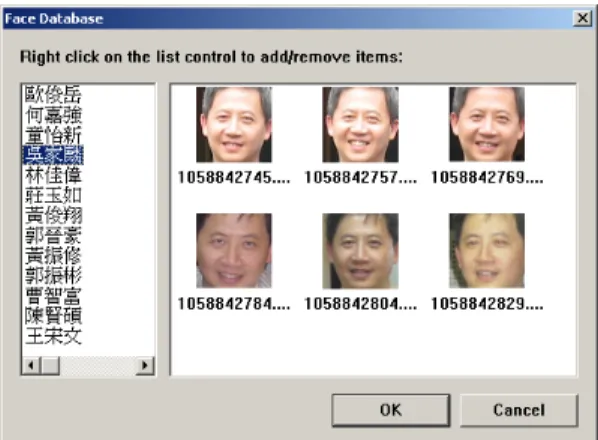The height and width of the screenshot is (440, 598).
Task: Select face thumbnail 1058842829
Action: tap(487, 251)
